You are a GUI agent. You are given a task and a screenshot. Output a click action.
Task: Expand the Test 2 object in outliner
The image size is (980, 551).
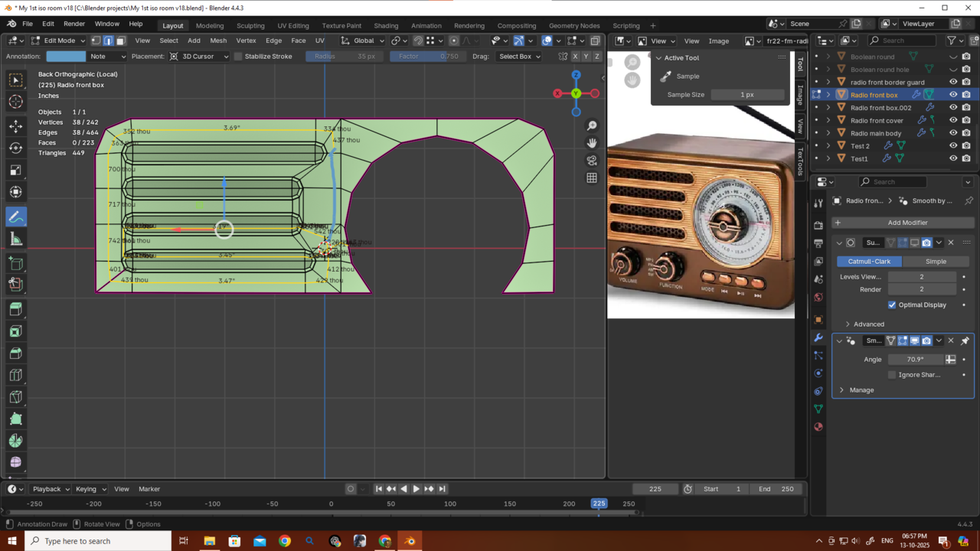tap(828, 146)
